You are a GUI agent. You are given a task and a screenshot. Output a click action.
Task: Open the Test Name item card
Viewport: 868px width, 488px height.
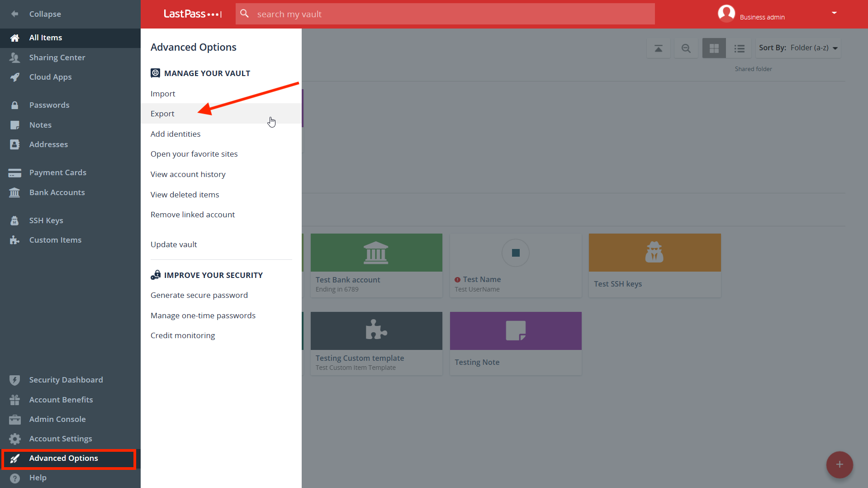tap(516, 265)
